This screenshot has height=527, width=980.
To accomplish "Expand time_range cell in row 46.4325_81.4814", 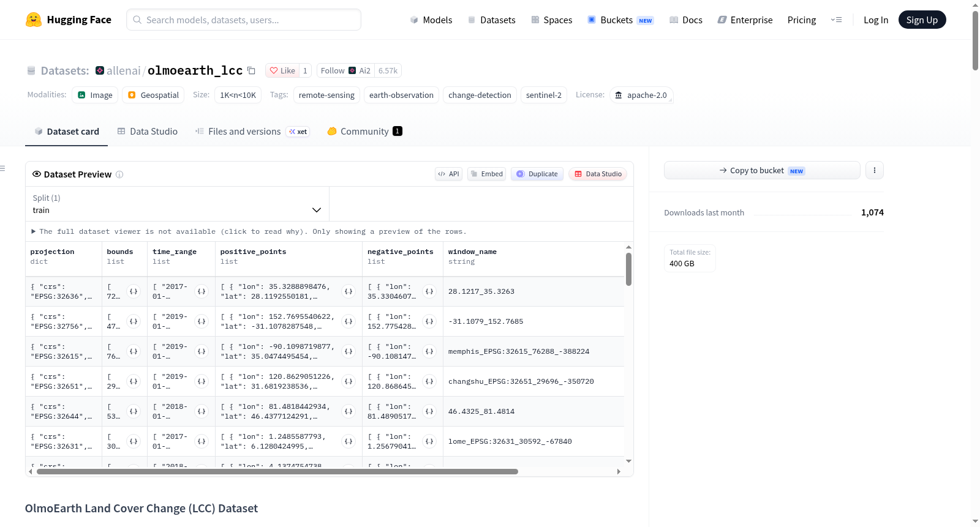I will pos(202,411).
